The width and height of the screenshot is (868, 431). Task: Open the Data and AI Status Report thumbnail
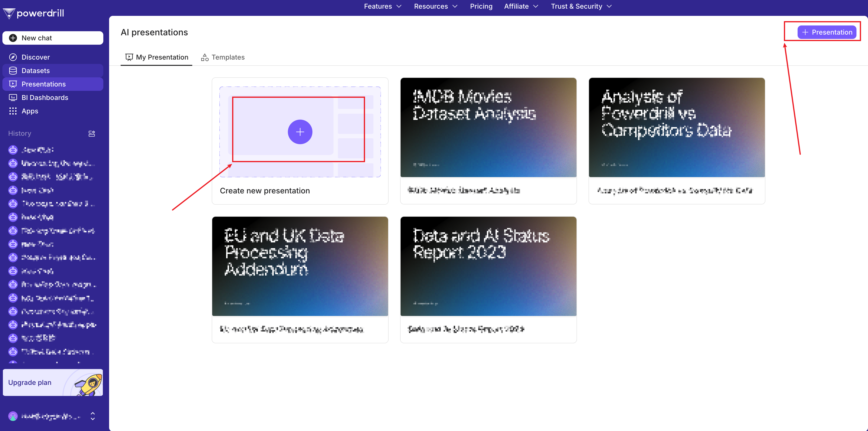(x=488, y=266)
